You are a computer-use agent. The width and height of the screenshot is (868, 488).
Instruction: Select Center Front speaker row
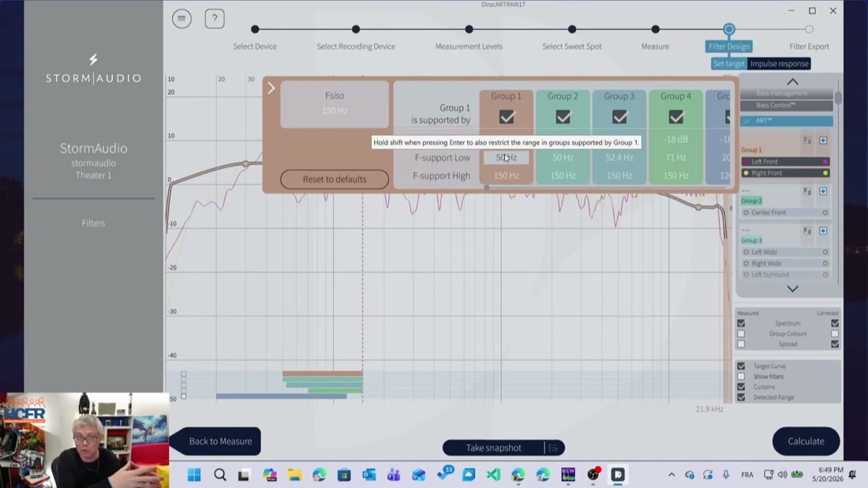(x=785, y=212)
